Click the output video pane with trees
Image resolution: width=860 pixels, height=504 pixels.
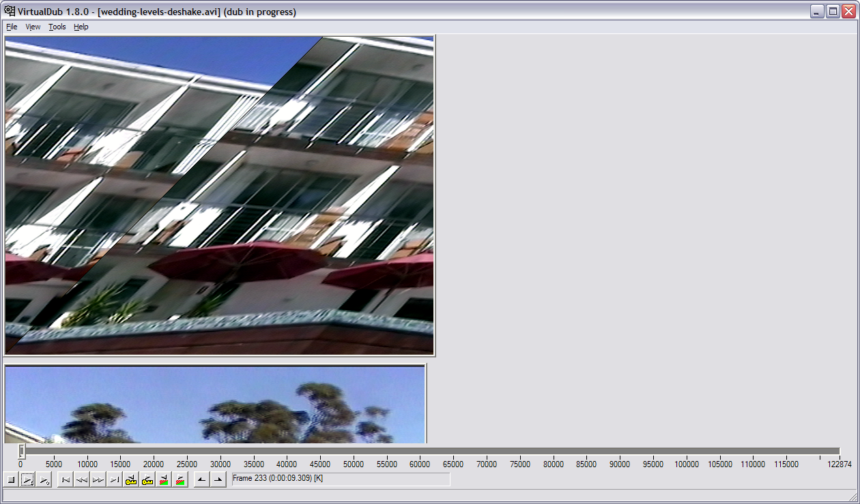tap(215, 404)
